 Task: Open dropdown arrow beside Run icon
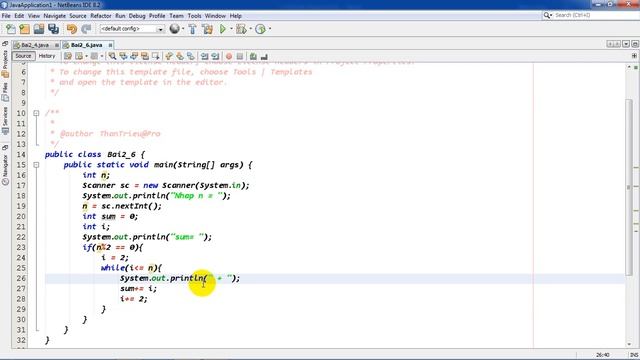coord(231,29)
